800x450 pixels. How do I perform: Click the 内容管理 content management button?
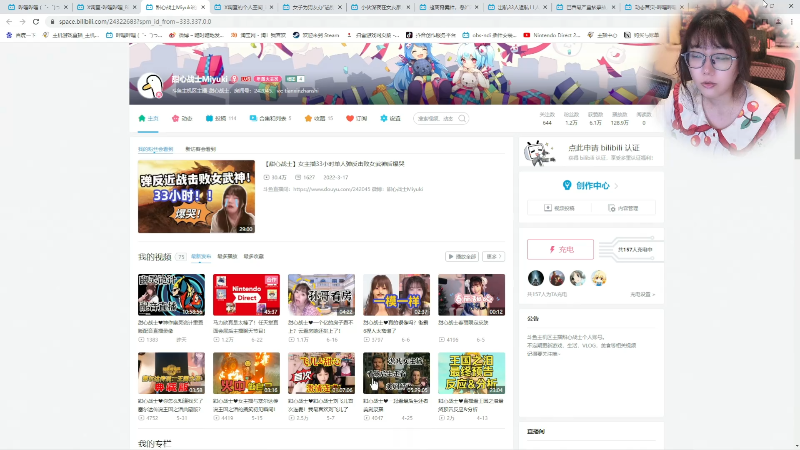[623, 208]
